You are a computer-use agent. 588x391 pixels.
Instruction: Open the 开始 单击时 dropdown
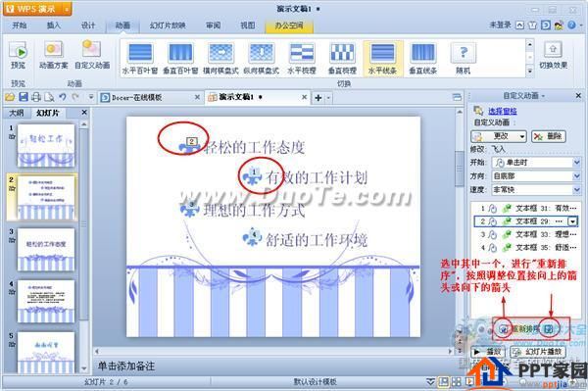[x=577, y=163]
